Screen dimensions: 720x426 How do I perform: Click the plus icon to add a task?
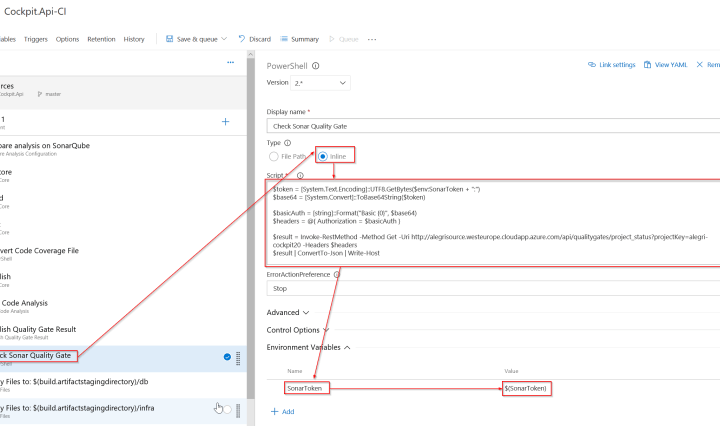coord(225,121)
